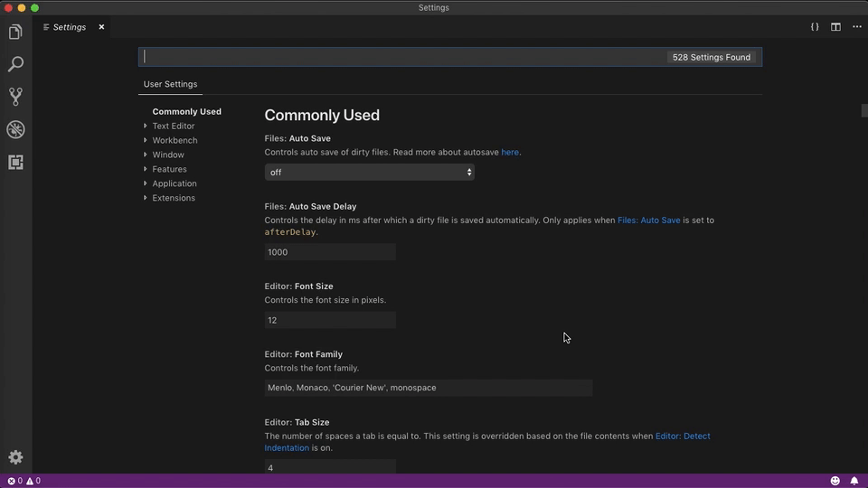This screenshot has height=488, width=868.
Task: Click the Font Size input field
Action: (x=330, y=320)
